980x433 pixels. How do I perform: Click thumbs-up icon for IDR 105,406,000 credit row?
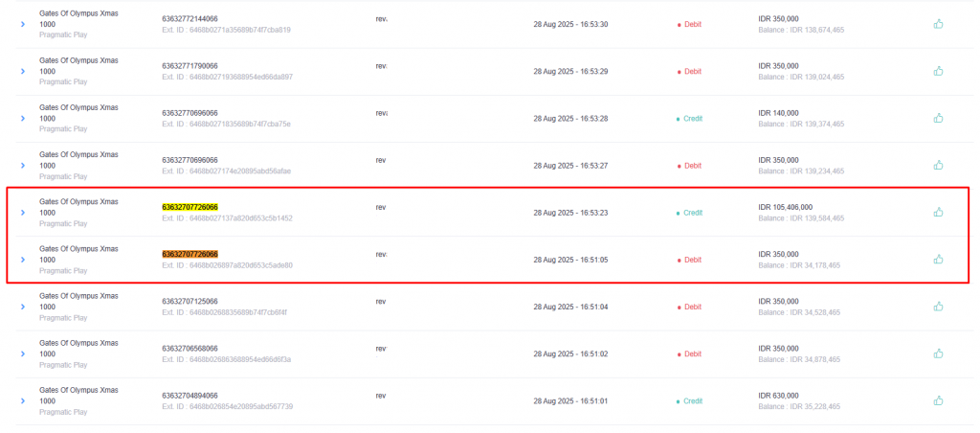coord(938,212)
